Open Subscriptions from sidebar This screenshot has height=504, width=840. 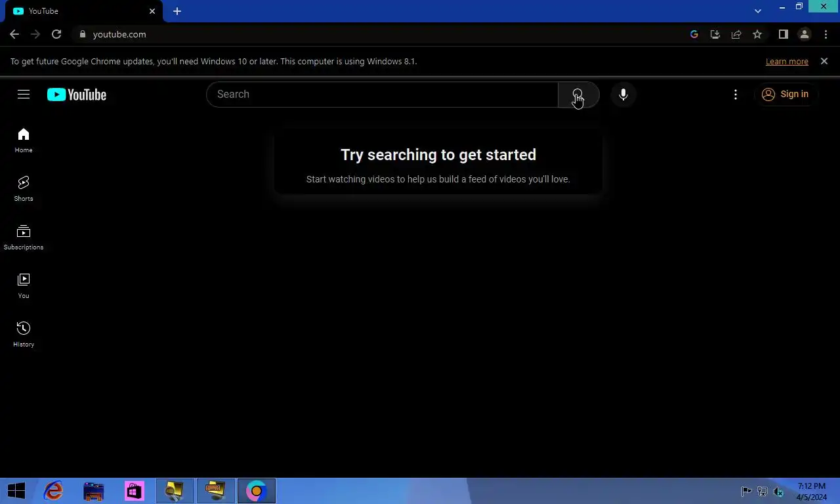tap(24, 238)
